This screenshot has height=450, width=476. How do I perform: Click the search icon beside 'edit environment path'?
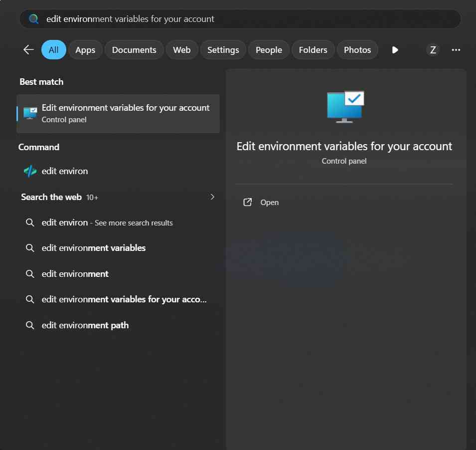pos(30,325)
